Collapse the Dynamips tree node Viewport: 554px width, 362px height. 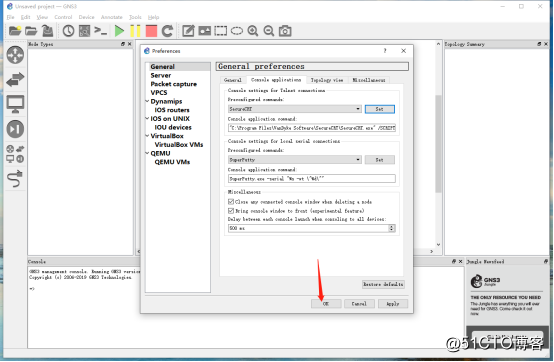147,101
